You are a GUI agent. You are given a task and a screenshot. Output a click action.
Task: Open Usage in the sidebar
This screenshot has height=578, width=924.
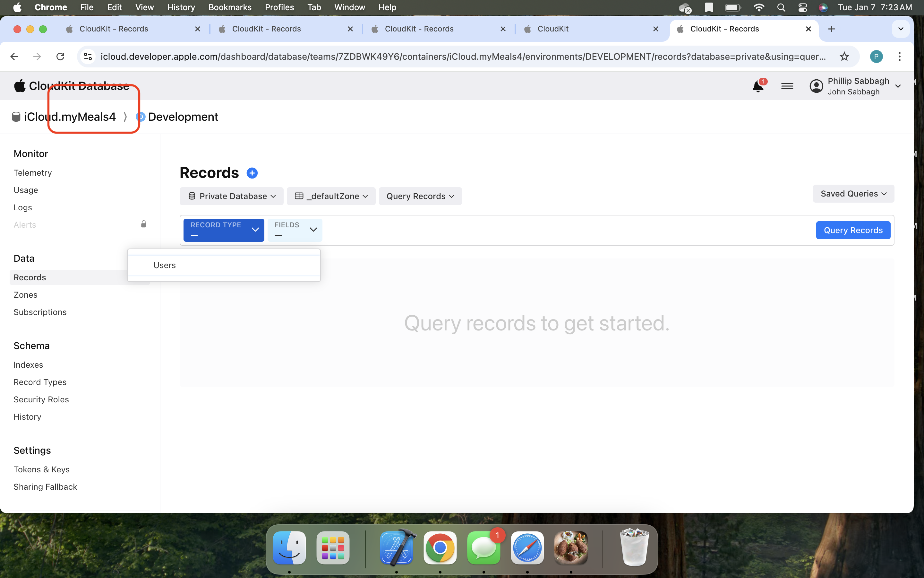tap(26, 190)
